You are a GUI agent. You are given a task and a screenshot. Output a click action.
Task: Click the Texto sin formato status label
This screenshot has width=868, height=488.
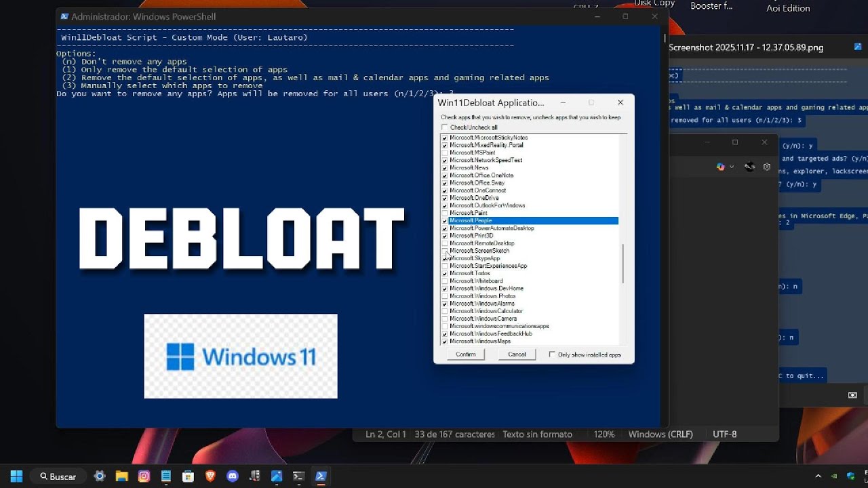click(x=537, y=434)
